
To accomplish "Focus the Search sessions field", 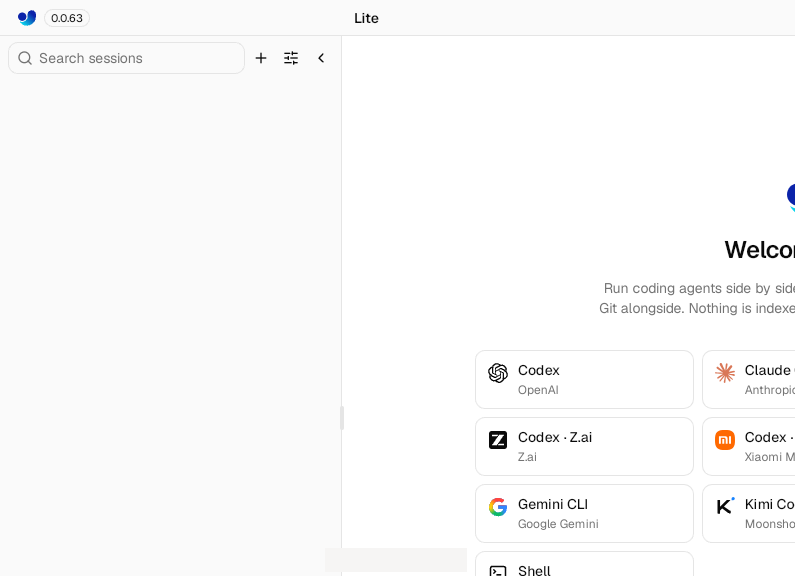I will click(126, 58).
